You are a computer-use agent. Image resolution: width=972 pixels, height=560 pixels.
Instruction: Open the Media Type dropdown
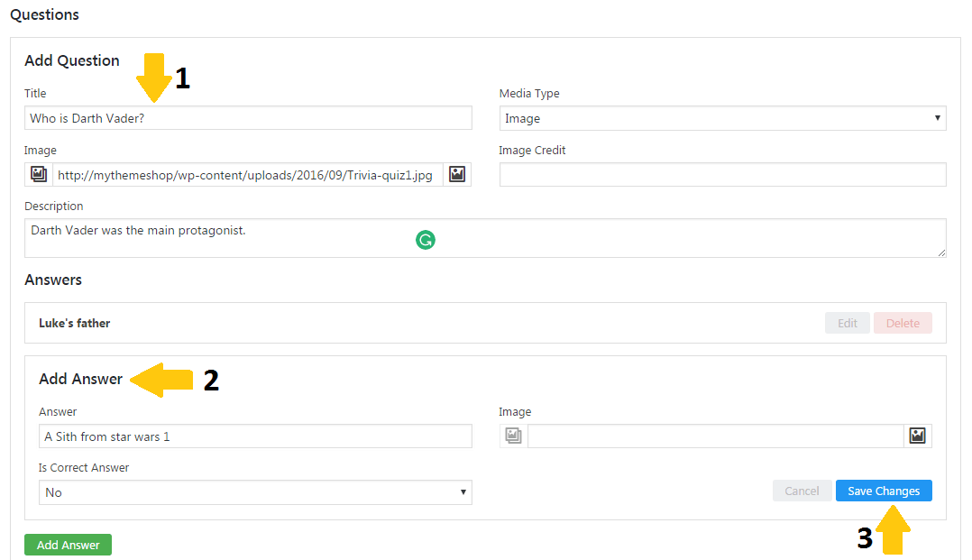722,118
